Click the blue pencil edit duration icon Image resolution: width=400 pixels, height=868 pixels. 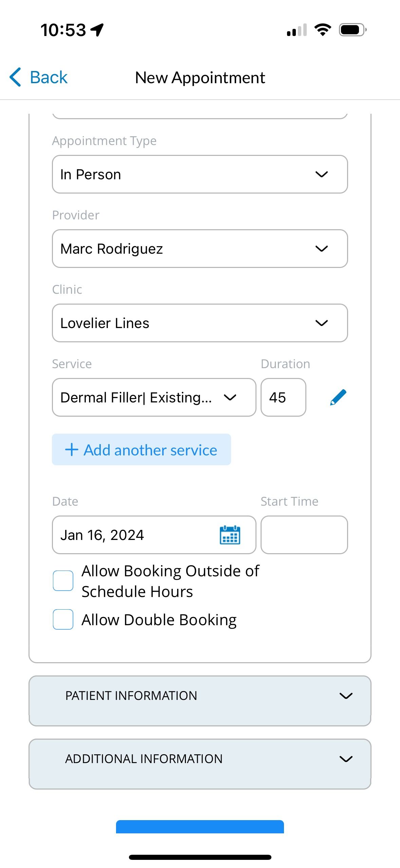(x=338, y=397)
